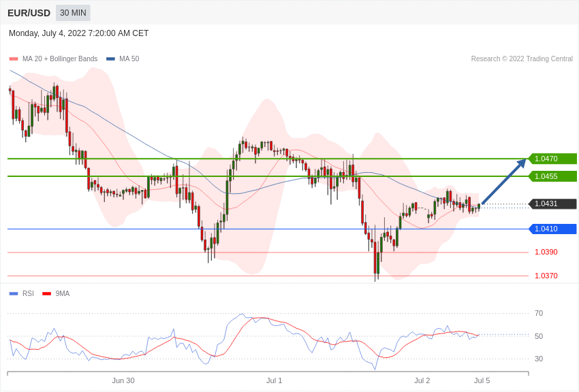Viewport: 579px width, 392px height.
Task: Click the RSI legend label
Action: pyautogui.click(x=28, y=293)
